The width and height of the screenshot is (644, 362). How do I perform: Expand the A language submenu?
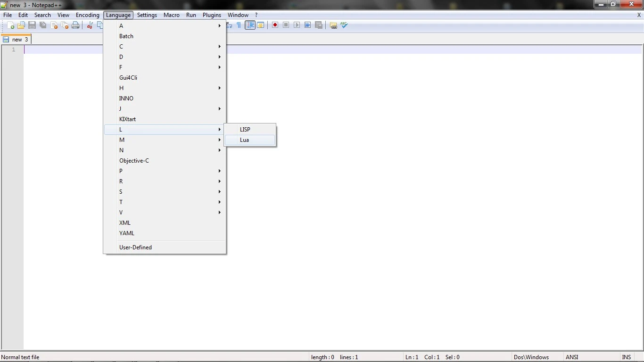165,26
